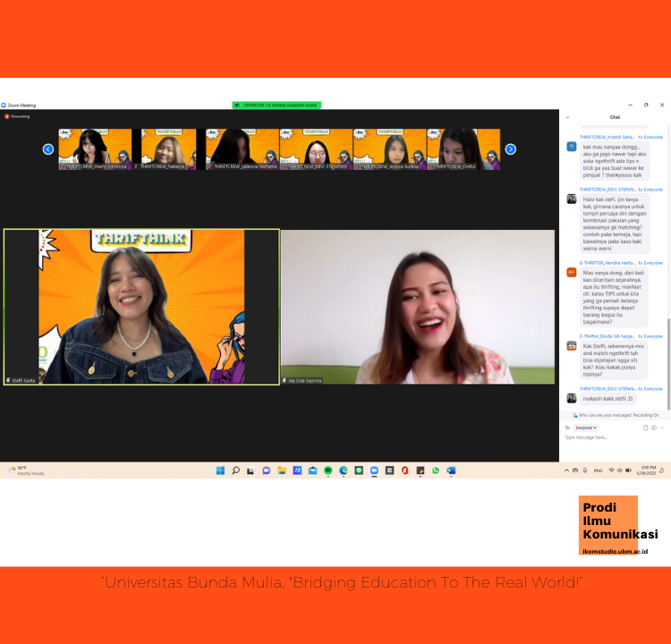Click TS avatar beside Irvandi's message
Screen dimensions: 671x644
[x=572, y=147]
